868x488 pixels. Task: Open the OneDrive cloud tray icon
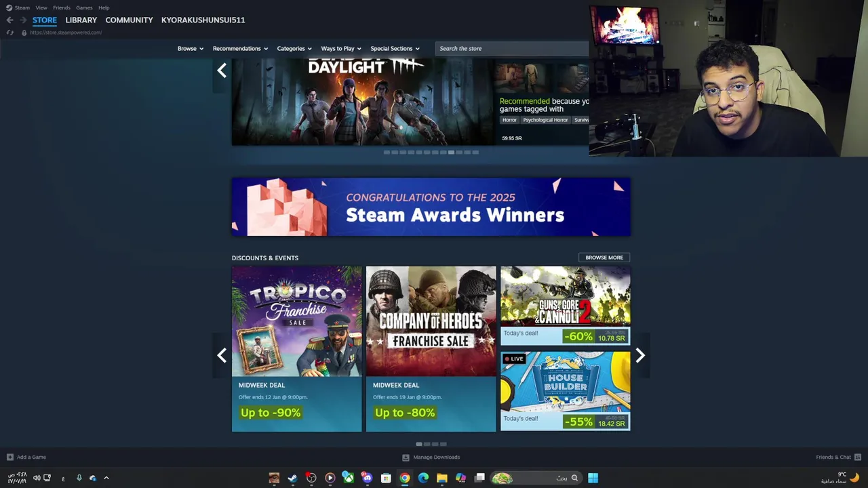click(93, 478)
